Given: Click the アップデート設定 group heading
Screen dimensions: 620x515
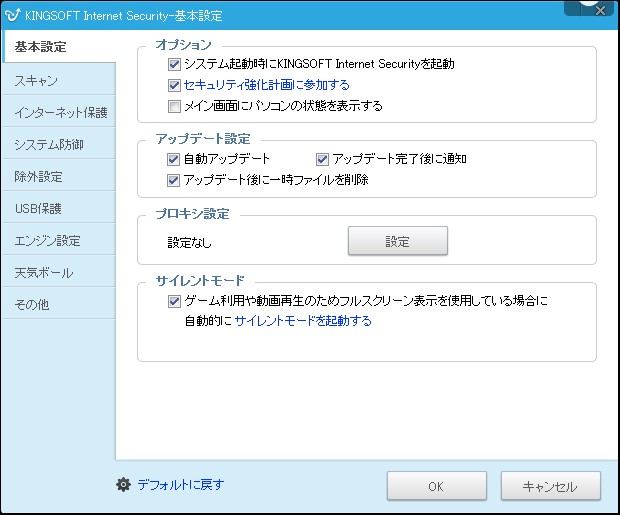Looking at the screenshot, I should (x=203, y=139).
